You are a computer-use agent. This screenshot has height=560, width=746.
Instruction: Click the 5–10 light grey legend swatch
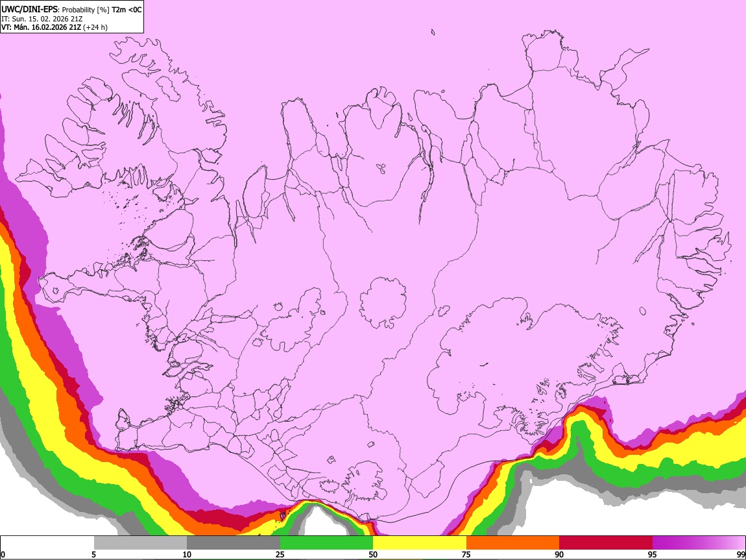tap(140, 542)
